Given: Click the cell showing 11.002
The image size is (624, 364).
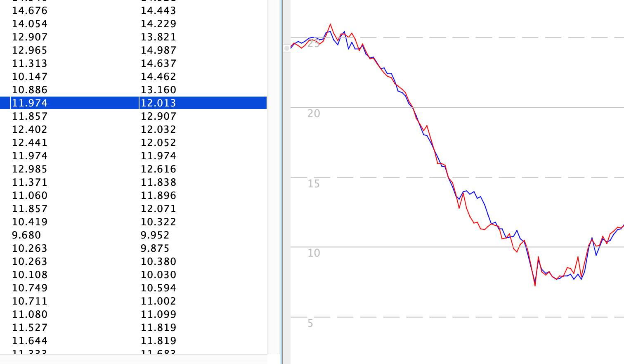Looking at the screenshot, I should pos(158,301).
